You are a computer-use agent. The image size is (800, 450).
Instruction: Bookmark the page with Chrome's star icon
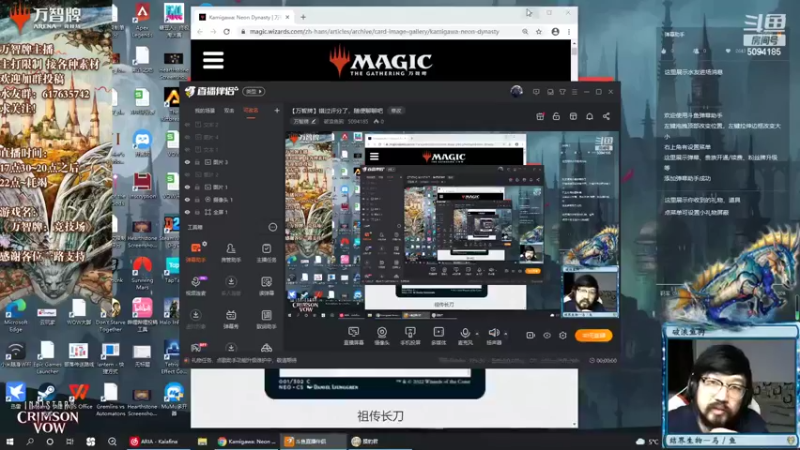pyautogui.click(x=539, y=32)
